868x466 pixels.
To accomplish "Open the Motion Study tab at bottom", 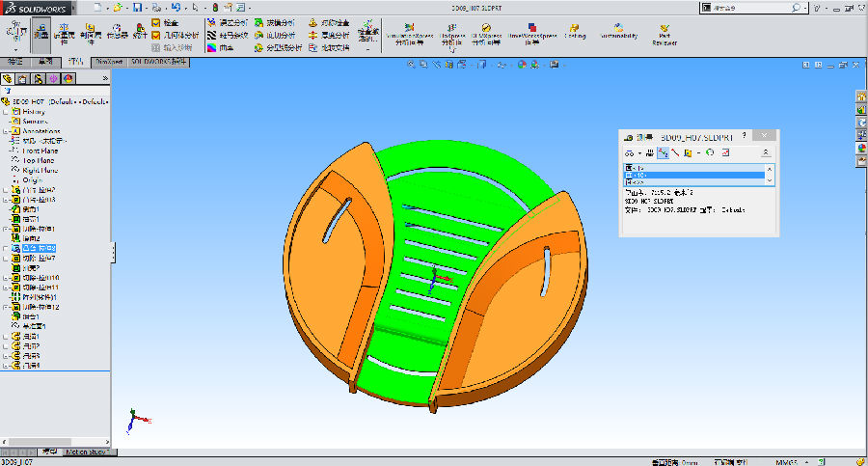I will [x=90, y=451].
